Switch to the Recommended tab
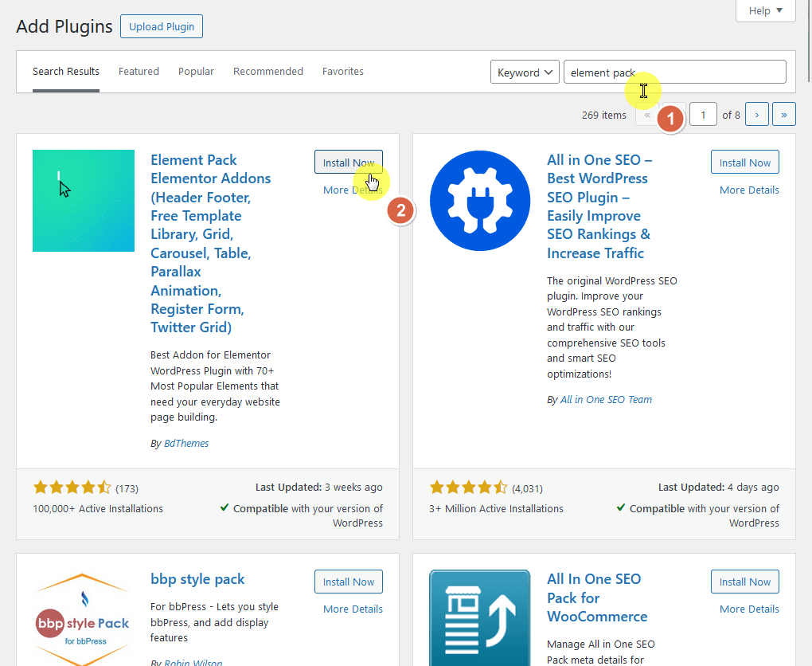The height and width of the screenshot is (666, 812). coord(267,72)
